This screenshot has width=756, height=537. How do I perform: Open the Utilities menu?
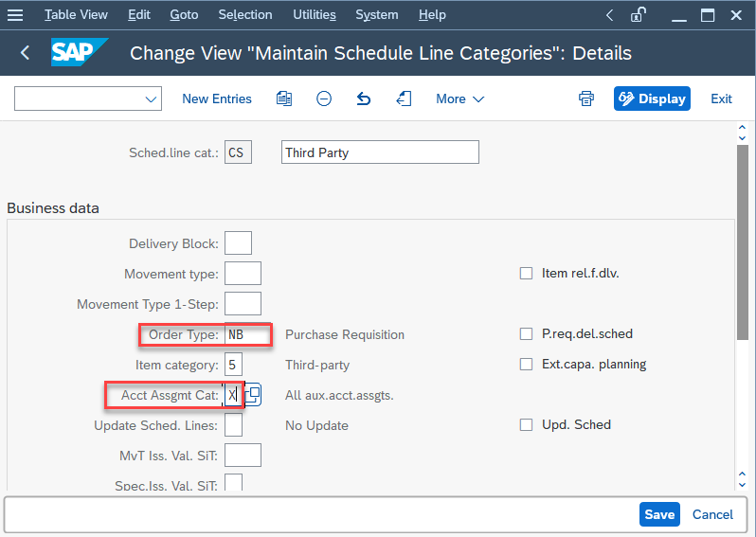pos(315,15)
